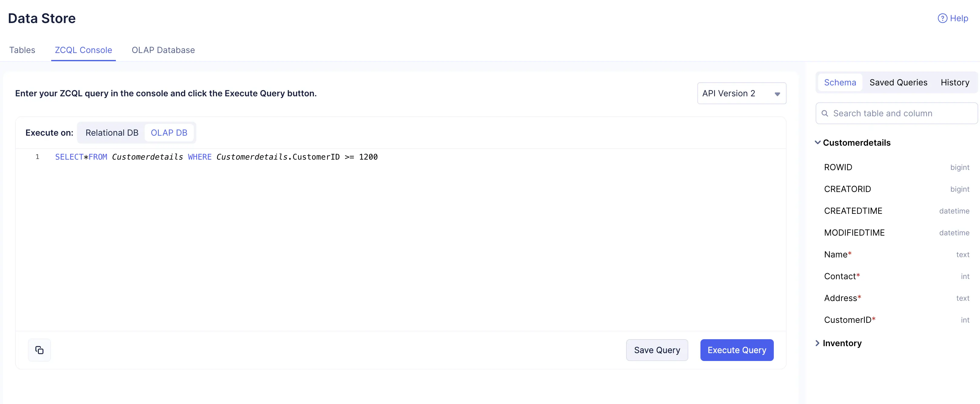Focus the Search table and column field
The width and height of the screenshot is (980, 404).
pos(898,113)
